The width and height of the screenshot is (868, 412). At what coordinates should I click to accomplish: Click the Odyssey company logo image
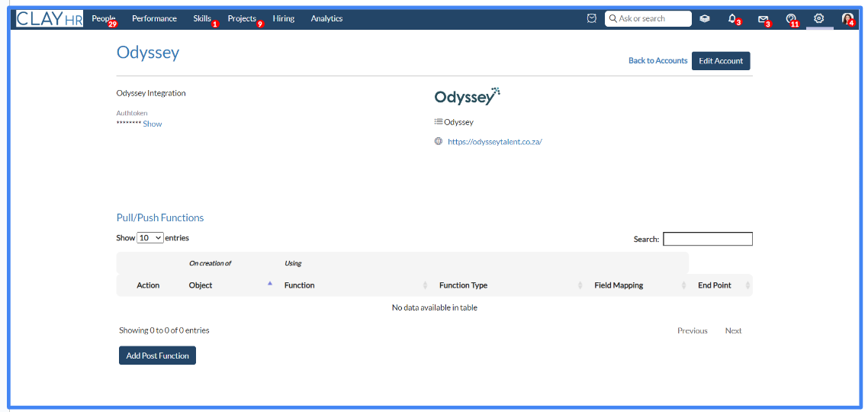point(468,96)
